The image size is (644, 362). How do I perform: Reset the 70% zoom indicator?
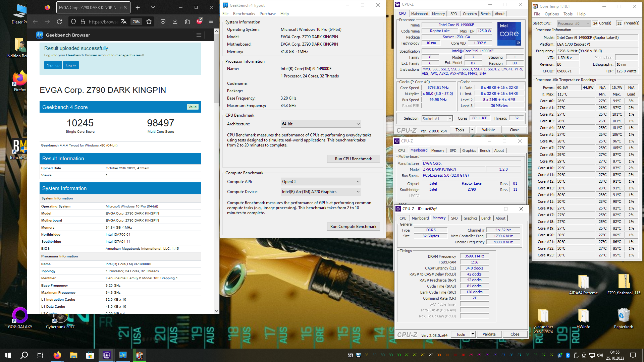(136, 22)
